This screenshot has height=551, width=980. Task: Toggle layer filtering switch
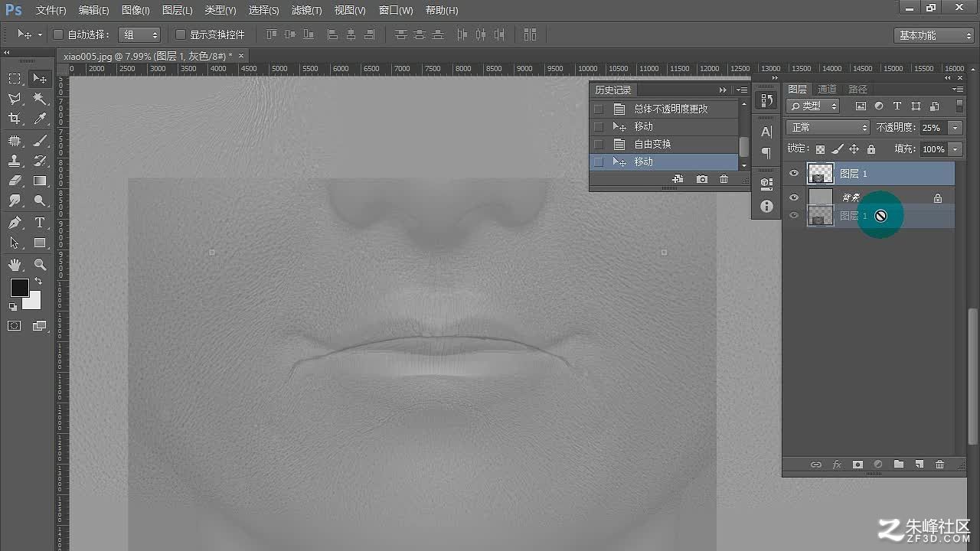[x=959, y=106]
